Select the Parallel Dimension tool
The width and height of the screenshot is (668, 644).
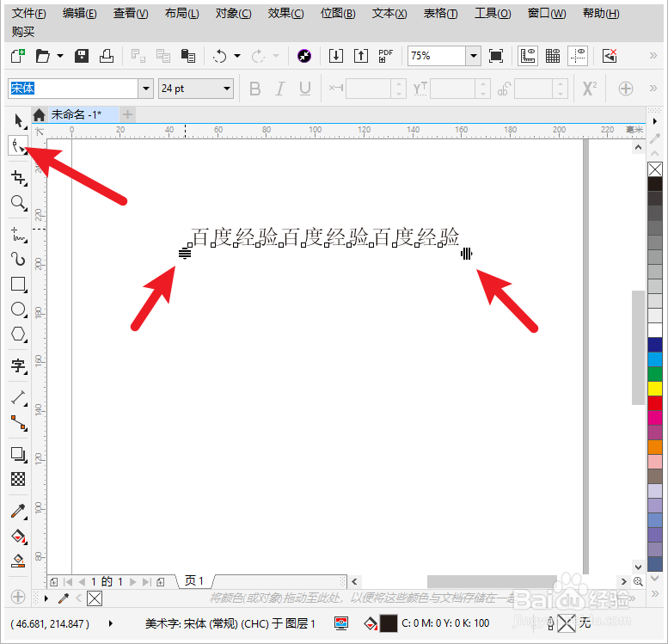point(18,397)
